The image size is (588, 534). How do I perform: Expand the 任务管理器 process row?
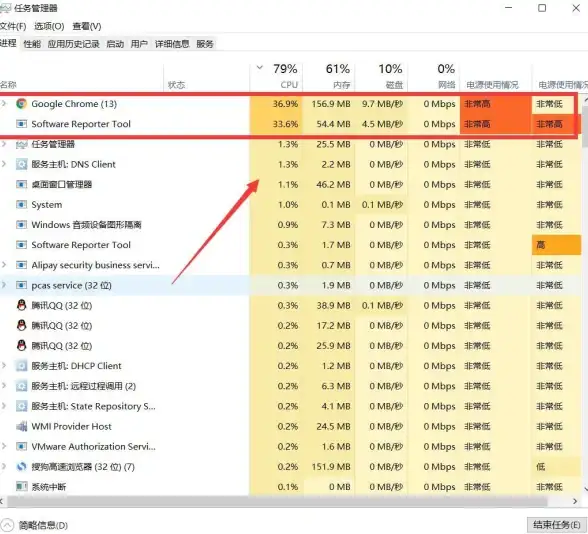pyautogui.click(x=4, y=144)
